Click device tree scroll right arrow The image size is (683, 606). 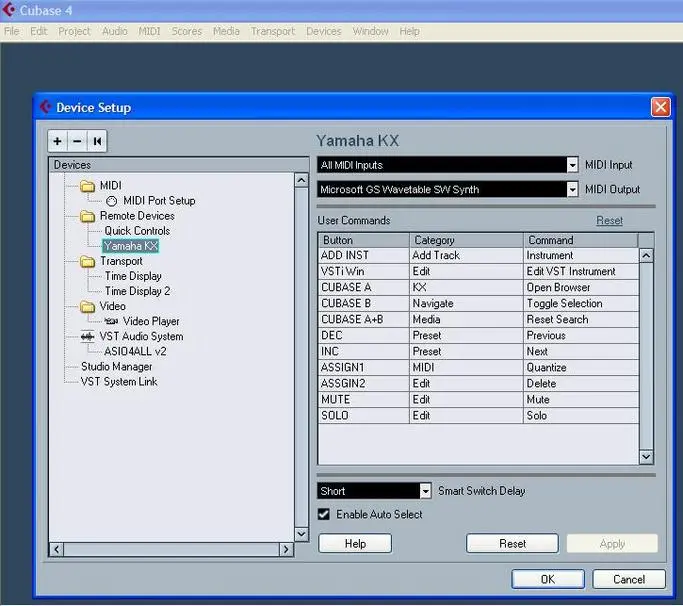pos(286,549)
